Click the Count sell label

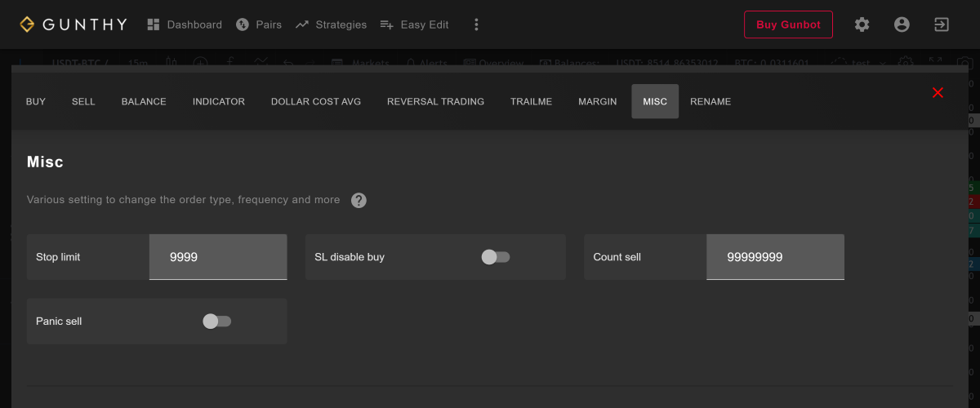[617, 257]
